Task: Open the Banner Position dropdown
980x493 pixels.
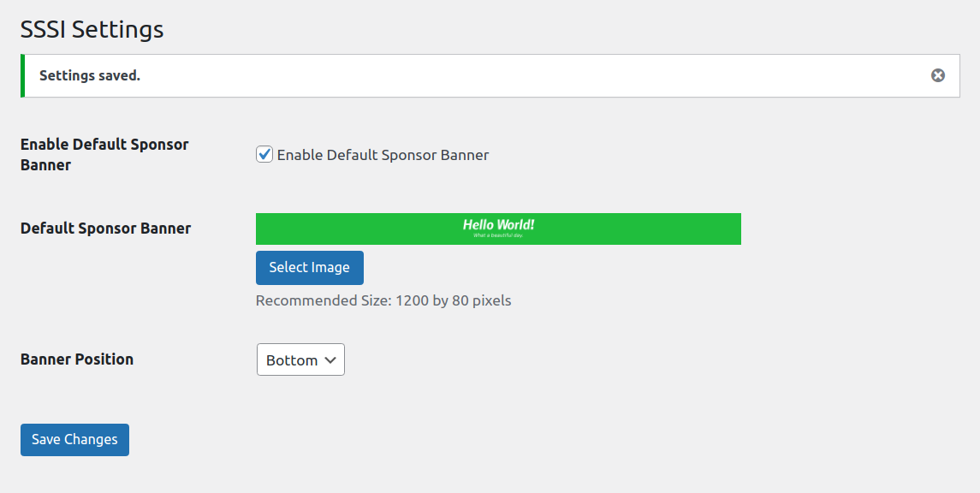Action: tap(300, 360)
